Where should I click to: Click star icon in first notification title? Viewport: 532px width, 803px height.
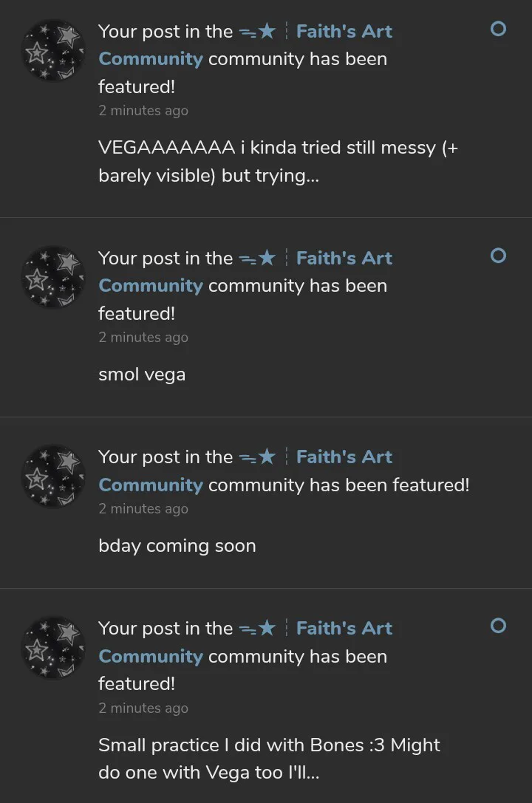[266, 32]
